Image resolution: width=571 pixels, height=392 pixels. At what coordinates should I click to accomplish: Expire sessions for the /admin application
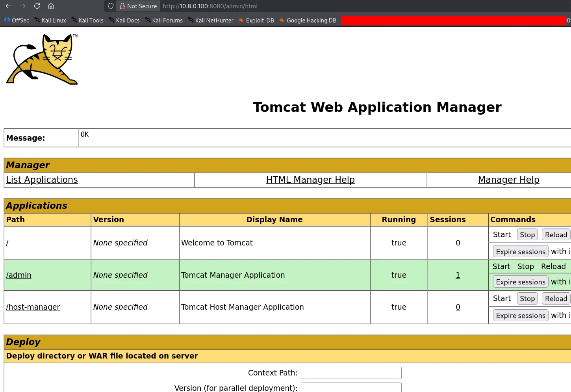pos(521,282)
